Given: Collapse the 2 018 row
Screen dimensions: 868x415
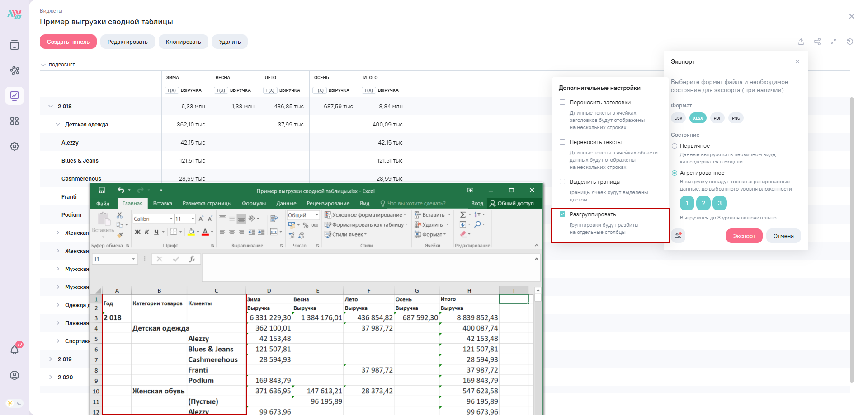Looking at the screenshot, I should point(51,107).
